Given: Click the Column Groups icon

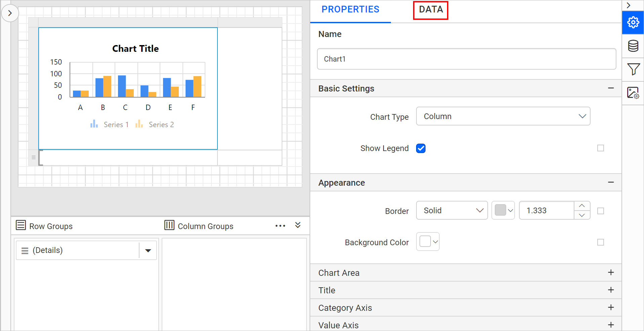Looking at the screenshot, I should click(x=169, y=225).
